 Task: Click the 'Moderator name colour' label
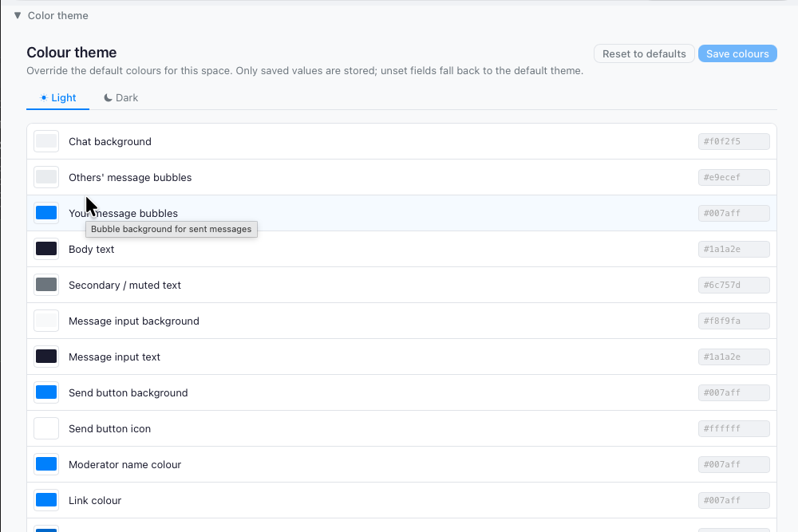pos(125,464)
